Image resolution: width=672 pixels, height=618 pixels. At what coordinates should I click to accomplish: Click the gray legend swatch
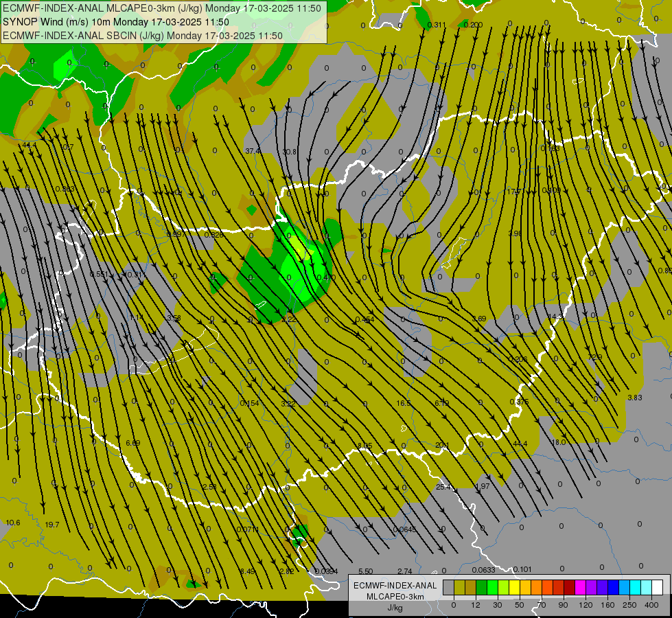pos(448,587)
